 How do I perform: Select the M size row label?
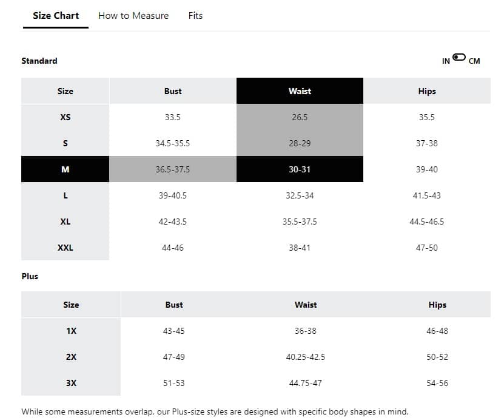point(66,169)
